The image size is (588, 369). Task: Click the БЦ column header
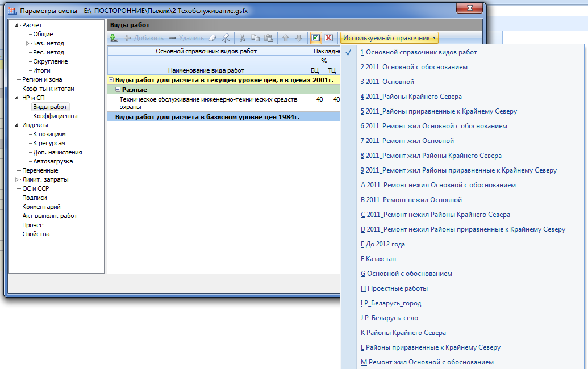(x=315, y=70)
